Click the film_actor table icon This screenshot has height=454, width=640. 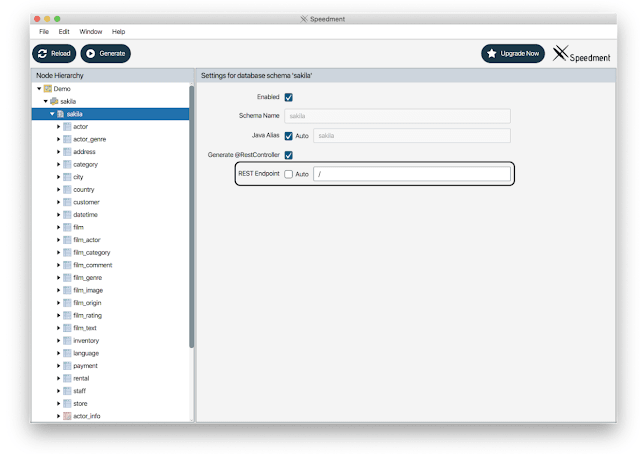click(x=67, y=240)
